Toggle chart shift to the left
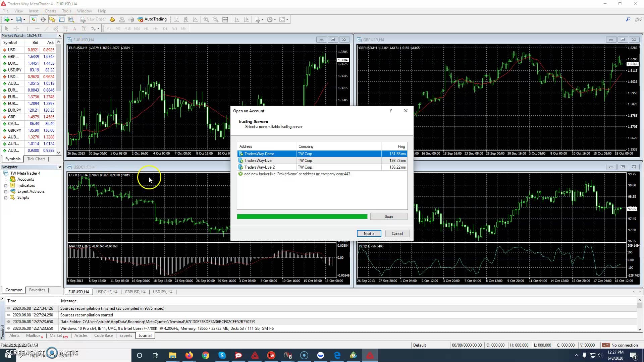Image resolution: width=644 pixels, height=362 pixels. [247, 19]
